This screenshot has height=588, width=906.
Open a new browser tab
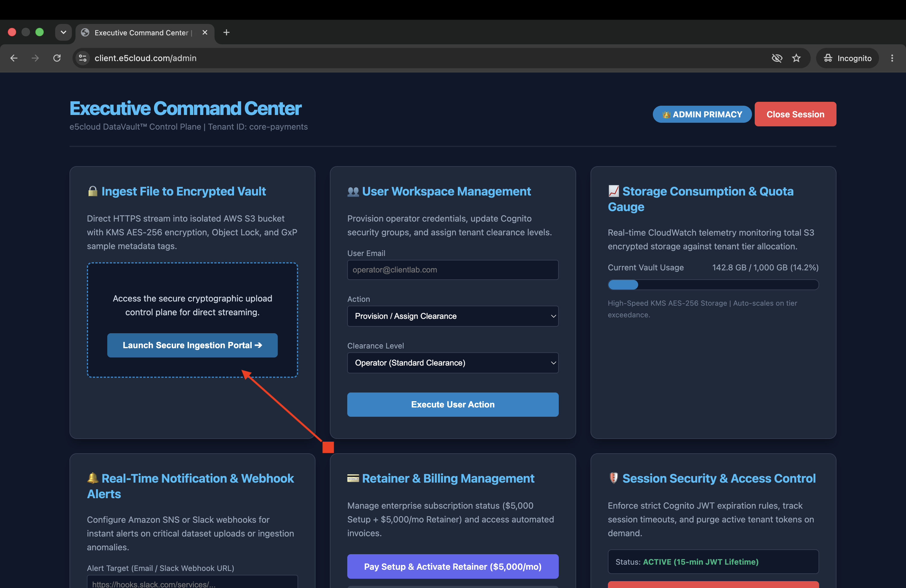pyautogui.click(x=226, y=33)
